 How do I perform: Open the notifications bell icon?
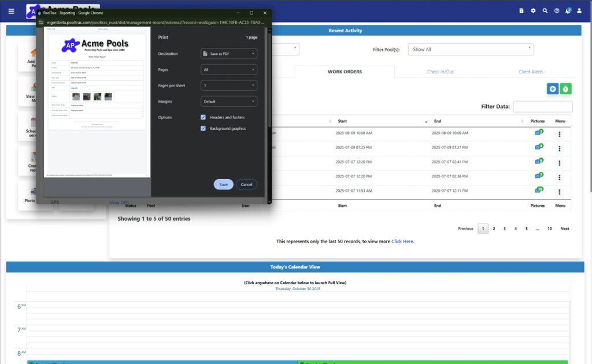tap(568, 10)
